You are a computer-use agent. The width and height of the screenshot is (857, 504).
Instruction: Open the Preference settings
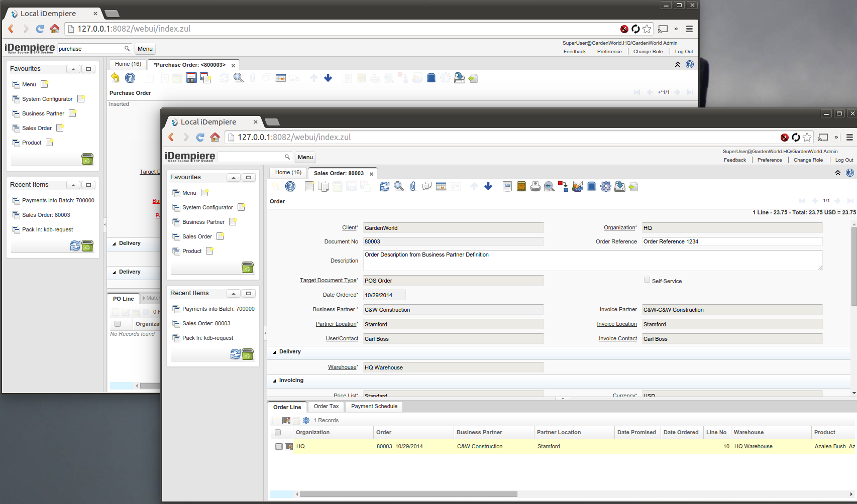[x=769, y=160]
